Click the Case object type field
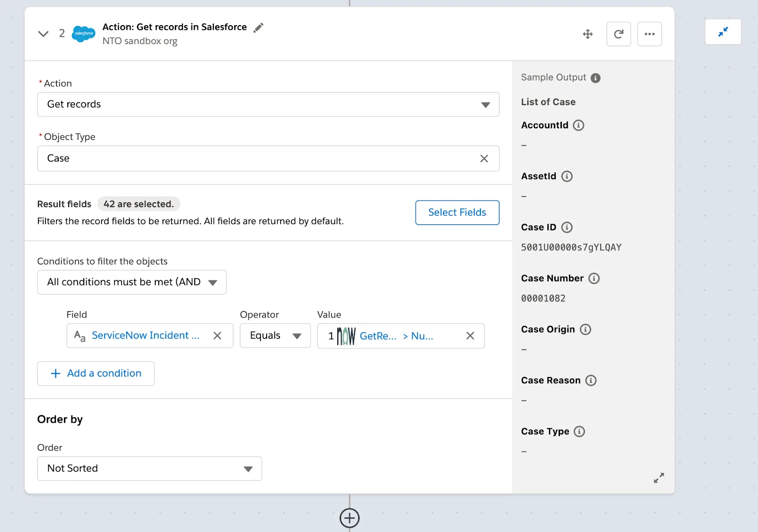 click(x=268, y=158)
